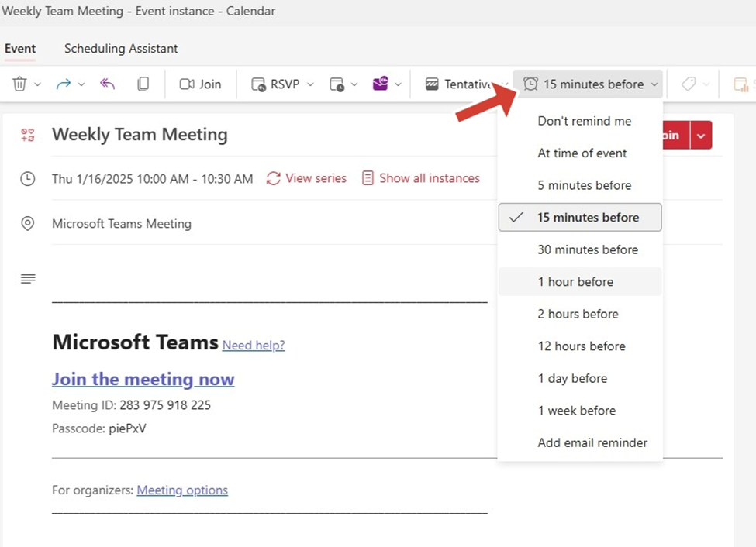Screen dimensions: 756x547
Task: Click the Reply all arrow icon
Action: (108, 84)
